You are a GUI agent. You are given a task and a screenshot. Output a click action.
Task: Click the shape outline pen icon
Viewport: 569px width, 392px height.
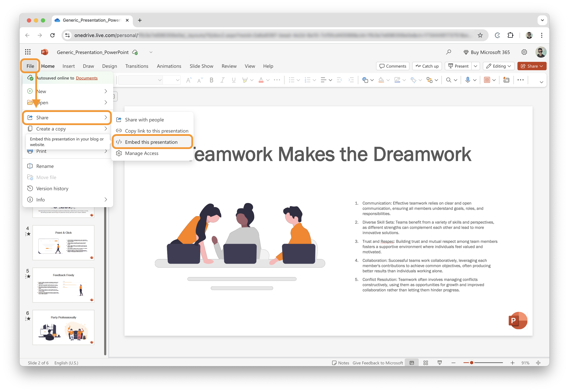click(x=397, y=80)
